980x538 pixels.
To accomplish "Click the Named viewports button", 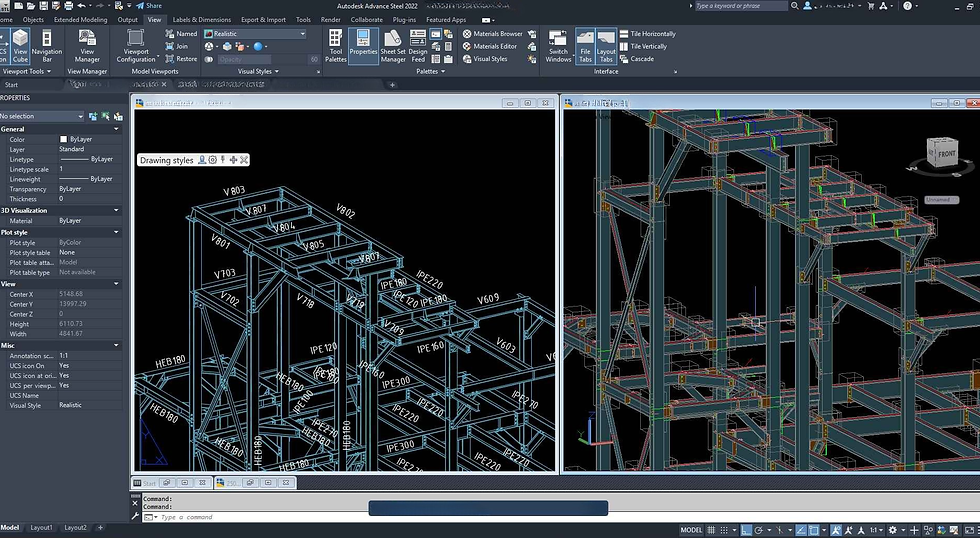I will tap(181, 34).
